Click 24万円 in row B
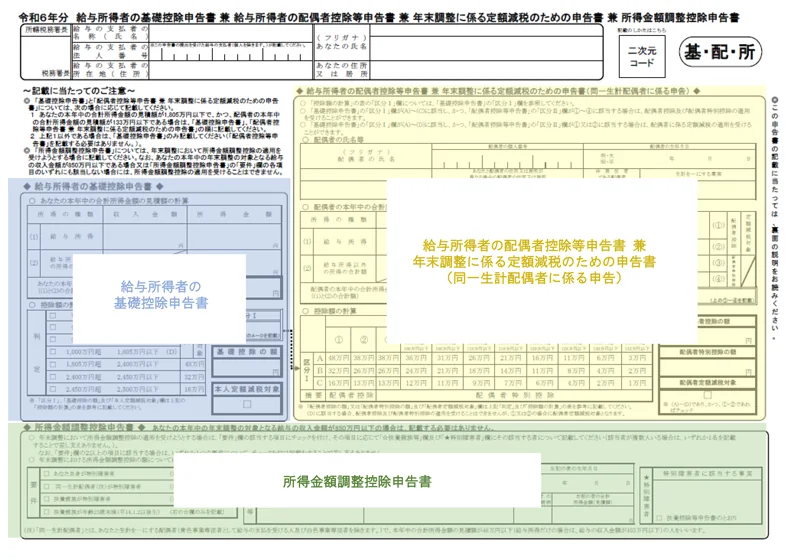The image size is (790, 559). [x=416, y=370]
